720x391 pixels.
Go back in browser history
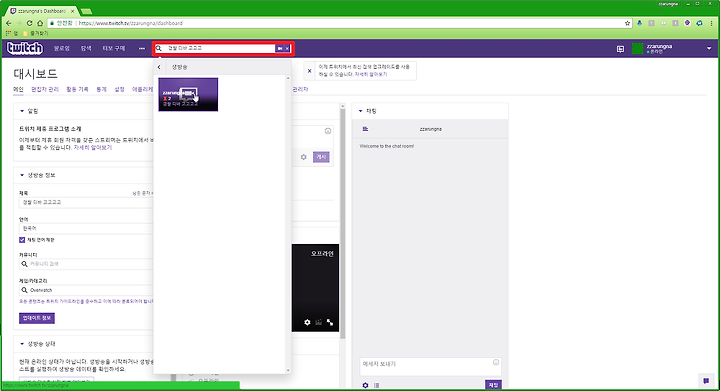coord(9,23)
